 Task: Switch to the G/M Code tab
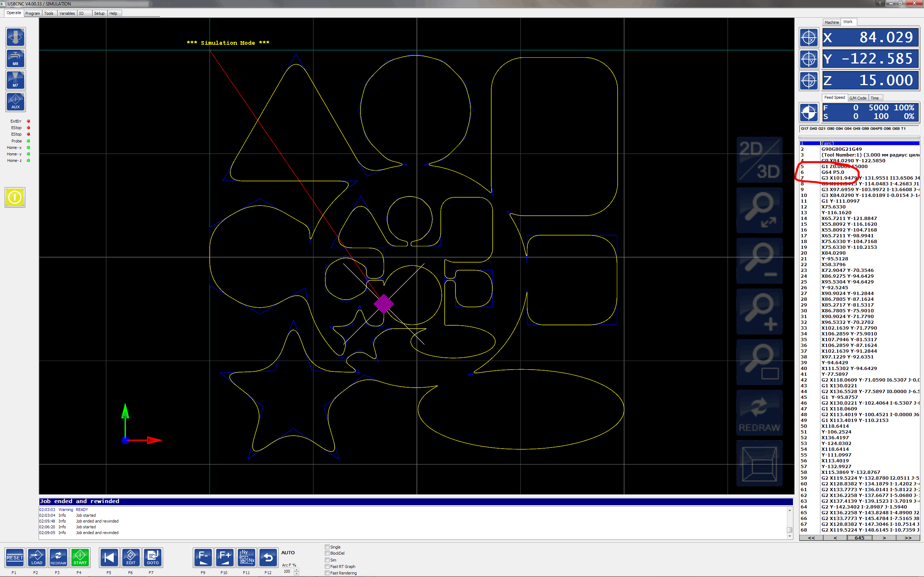point(858,98)
